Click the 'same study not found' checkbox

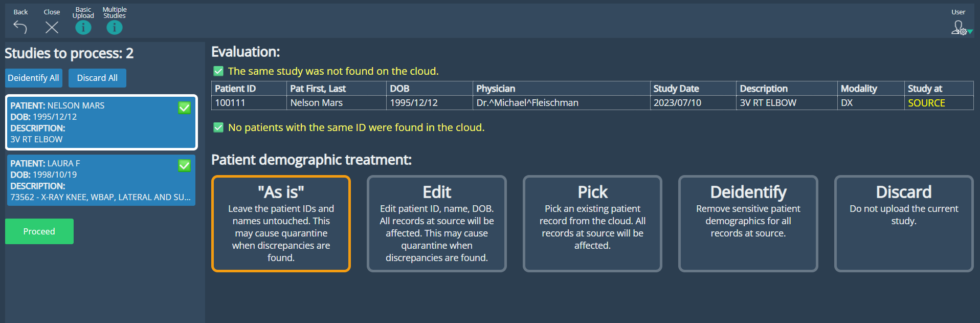click(x=218, y=71)
